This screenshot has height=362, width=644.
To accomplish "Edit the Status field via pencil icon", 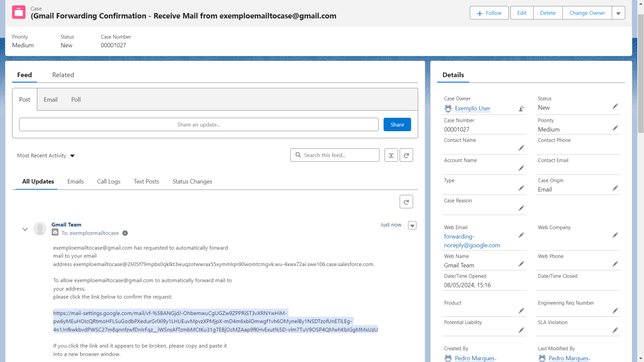I will tap(615, 106).
